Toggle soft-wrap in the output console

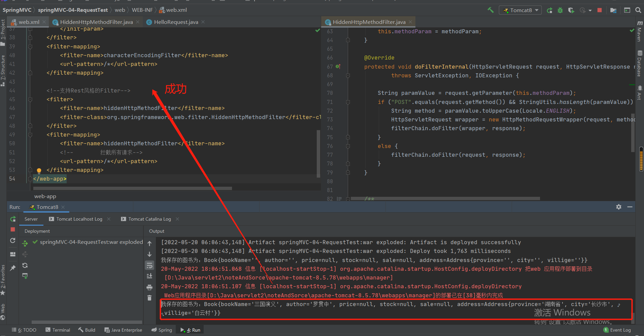149,266
